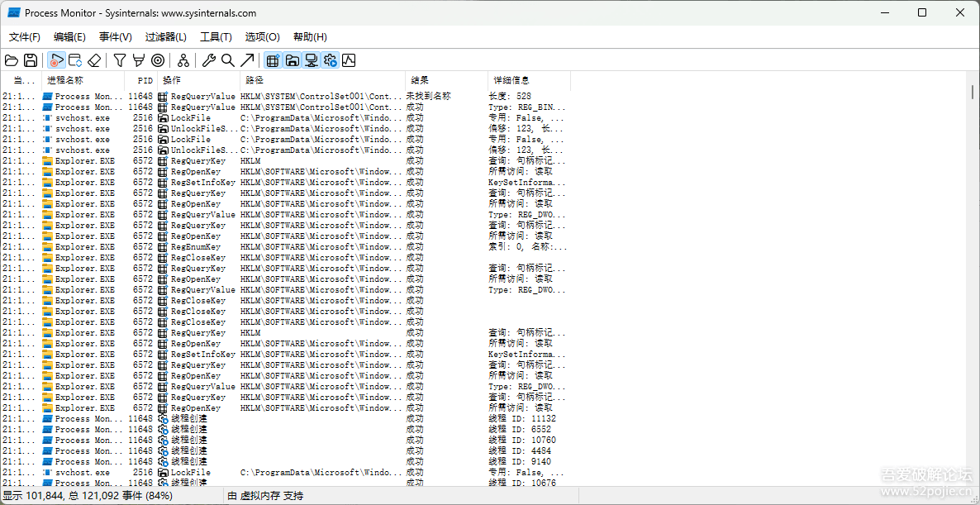Screen dimensions: 980x505
Task: Open the 文件(F) menu
Action: click(x=25, y=37)
